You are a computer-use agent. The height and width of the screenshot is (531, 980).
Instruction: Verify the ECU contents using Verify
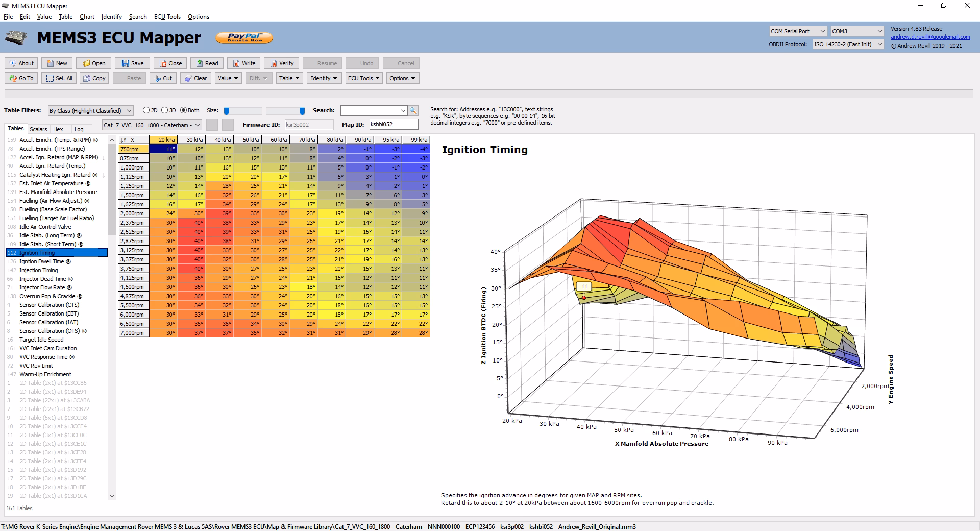pos(281,63)
